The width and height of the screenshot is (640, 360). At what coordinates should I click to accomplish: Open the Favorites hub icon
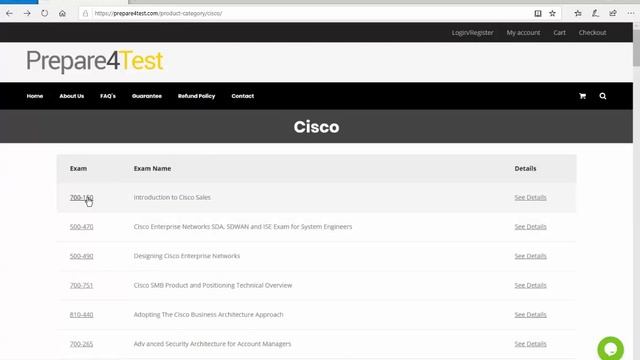tap(578, 13)
